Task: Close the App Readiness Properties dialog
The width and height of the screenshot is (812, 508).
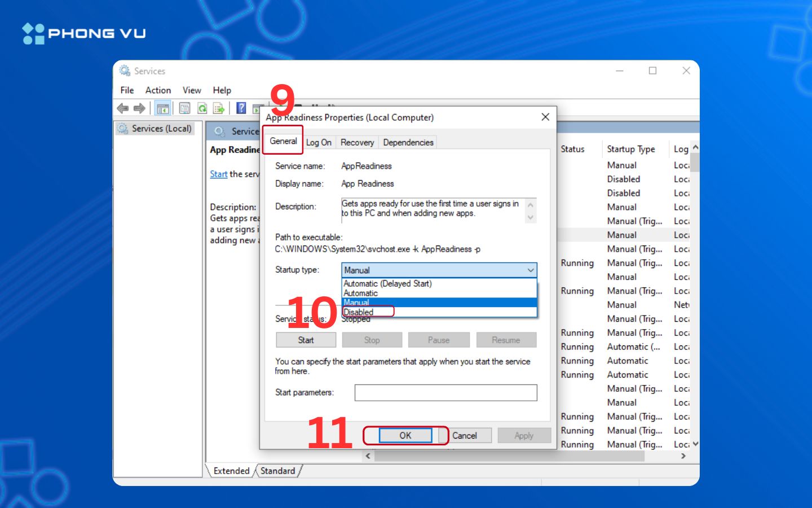Action: [x=545, y=117]
